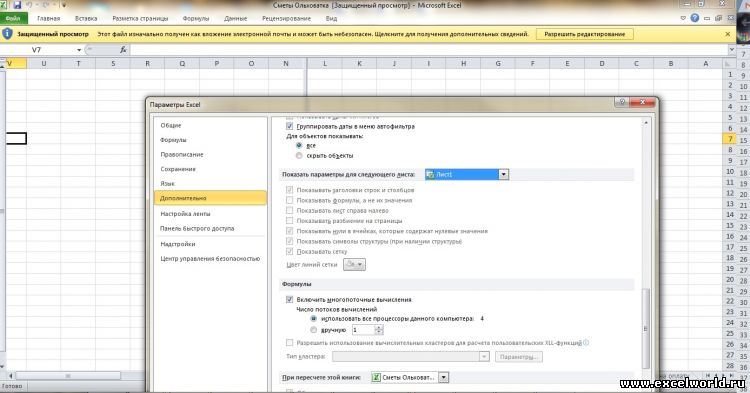This screenshot has width=750, height=393.
Task: Minimize the ribbon using the arrow icon
Action: [x=683, y=18]
